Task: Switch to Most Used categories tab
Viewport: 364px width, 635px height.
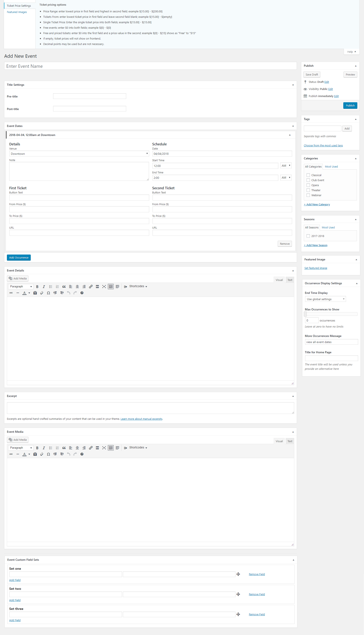Action: [x=331, y=166]
